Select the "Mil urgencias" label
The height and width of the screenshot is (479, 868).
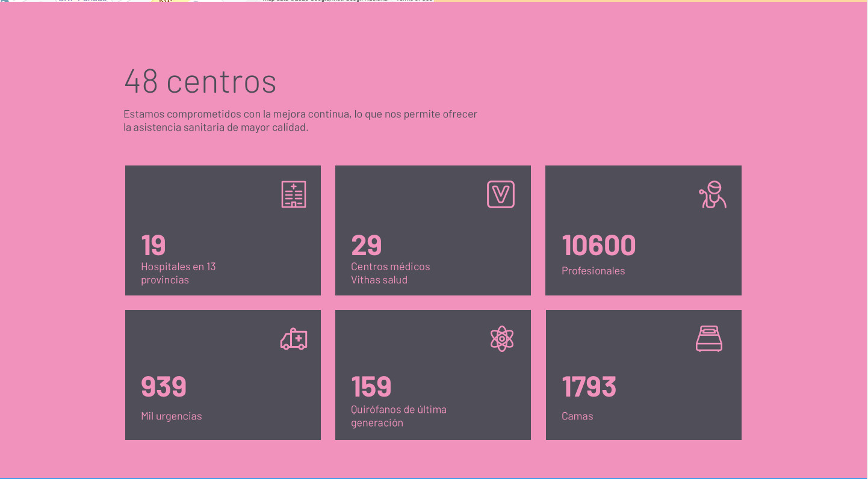click(171, 416)
